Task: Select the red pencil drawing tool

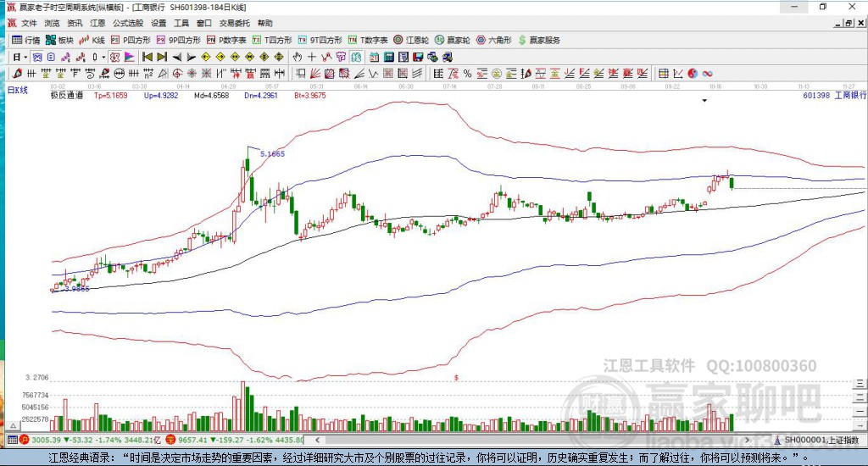Action: pyautogui.click(x=17, y=74)
